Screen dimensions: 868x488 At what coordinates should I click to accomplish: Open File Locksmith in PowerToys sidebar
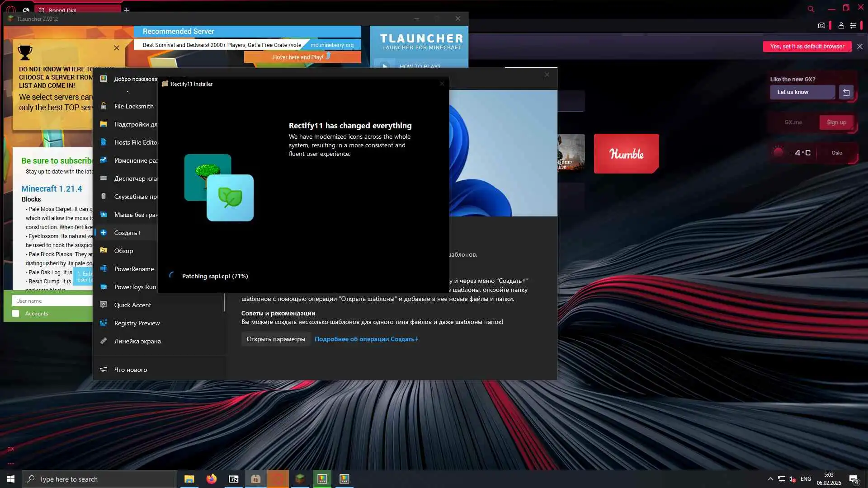coord(133,106)
